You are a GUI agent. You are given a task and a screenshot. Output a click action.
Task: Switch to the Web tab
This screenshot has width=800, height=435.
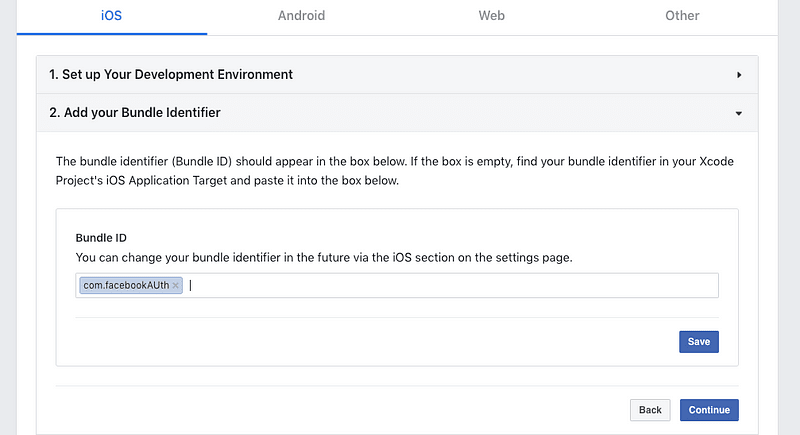click(492, 16)
